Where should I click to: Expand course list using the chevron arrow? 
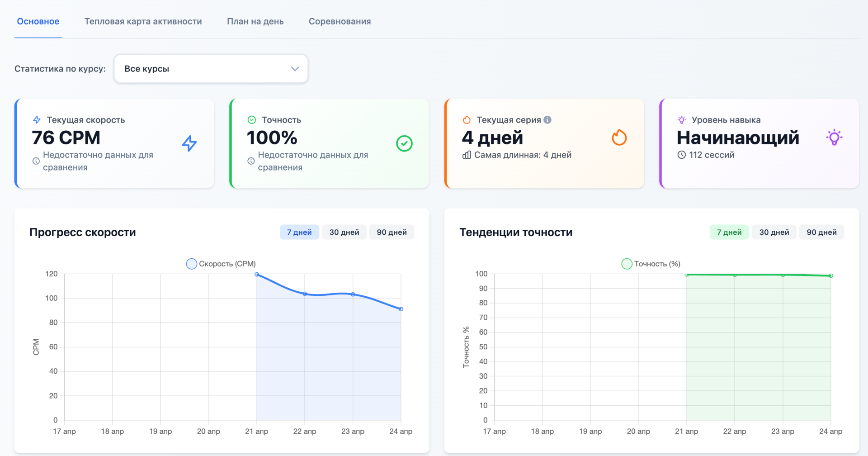click(295, 69)
